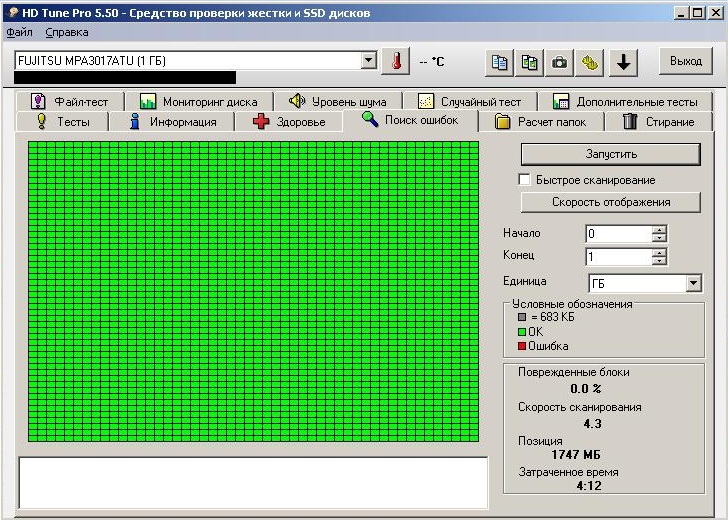
Task: Open the Уровень шума tab
Action: (x=338, y=101)
